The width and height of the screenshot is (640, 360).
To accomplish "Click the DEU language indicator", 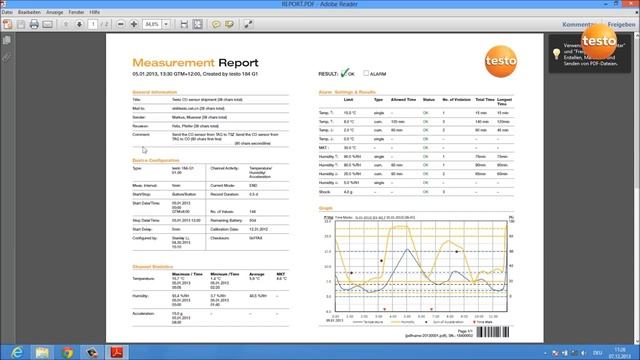I will coord(598,353).
